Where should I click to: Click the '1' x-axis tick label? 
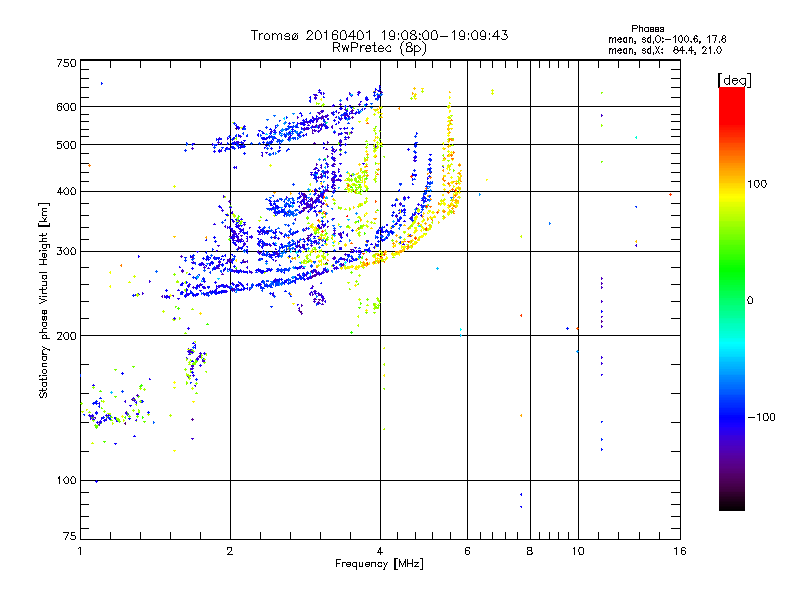click(80, 551)
